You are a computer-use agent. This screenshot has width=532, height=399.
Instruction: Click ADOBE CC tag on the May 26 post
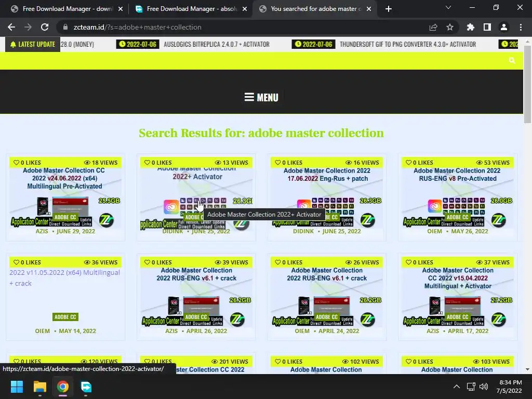click(x=458, y=217)
